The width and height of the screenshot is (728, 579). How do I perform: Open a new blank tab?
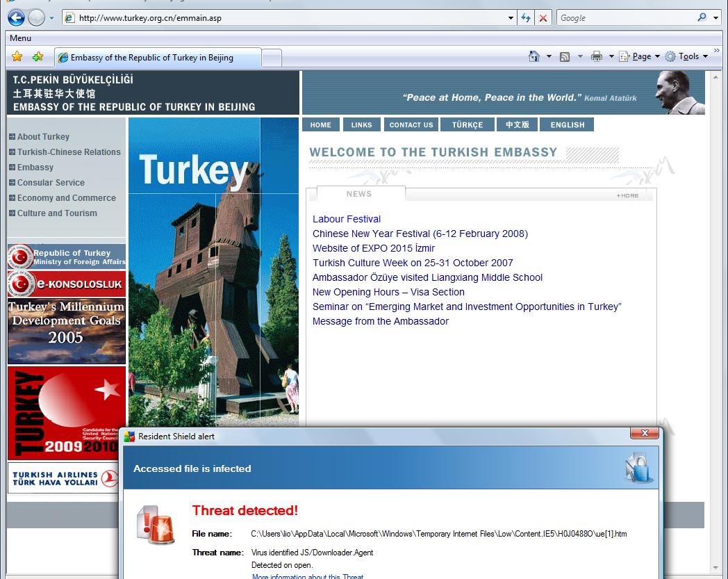click(272, 58)
